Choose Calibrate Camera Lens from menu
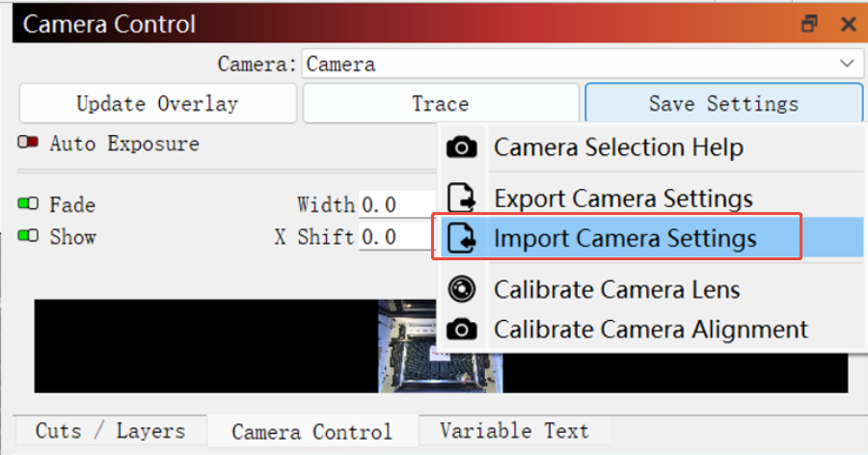Screen dimensions: 868x455 616,289
